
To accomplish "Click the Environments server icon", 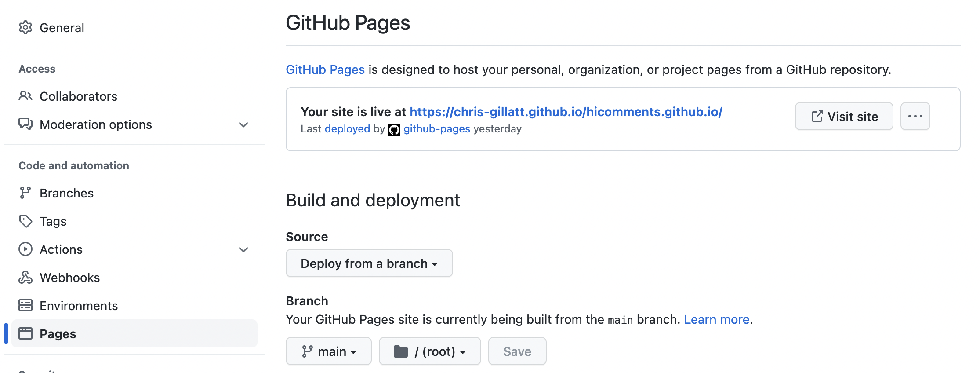I will pyautogui.click(x=25, y=305).
